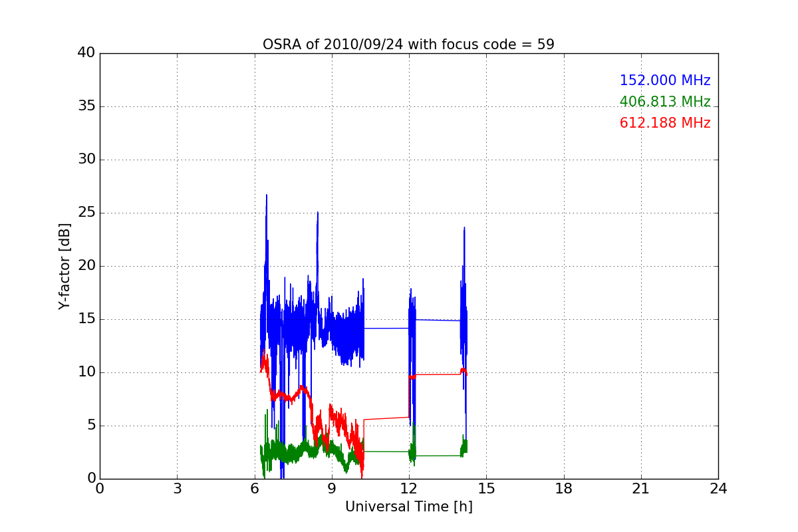Click the x-axis tick label '15'
This screenshot has height=532, width=798.
tap(486, 489)
